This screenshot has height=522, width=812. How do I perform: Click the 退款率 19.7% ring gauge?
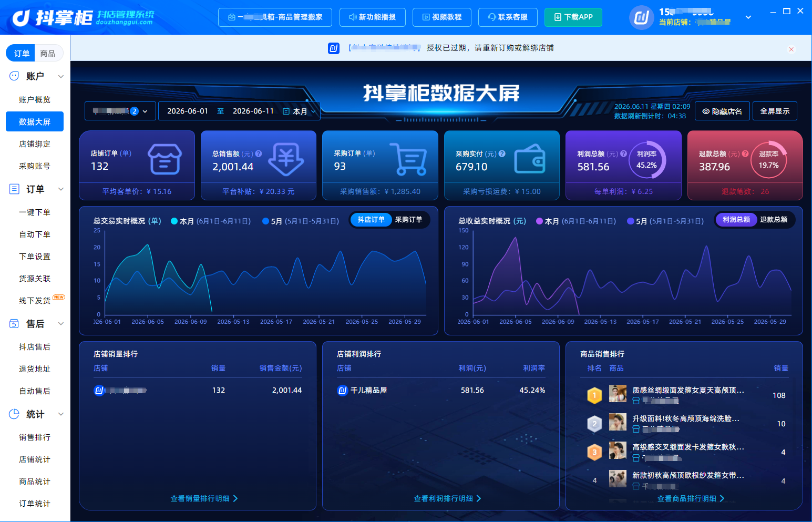tap(768, 160)
